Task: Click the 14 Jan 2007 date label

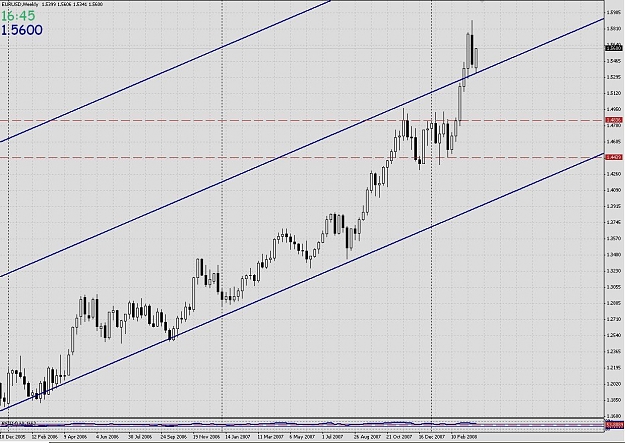Action: 238,437
